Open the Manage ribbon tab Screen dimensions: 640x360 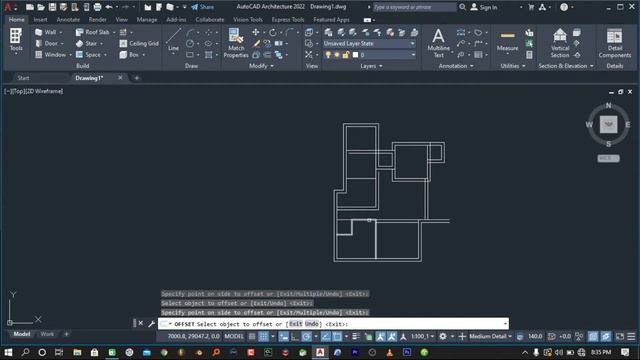147,20
